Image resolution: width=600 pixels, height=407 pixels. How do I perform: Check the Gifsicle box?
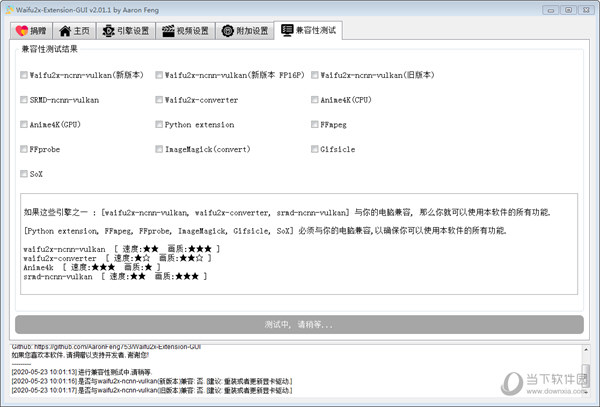pyautogui.click(x=315, y=149)
